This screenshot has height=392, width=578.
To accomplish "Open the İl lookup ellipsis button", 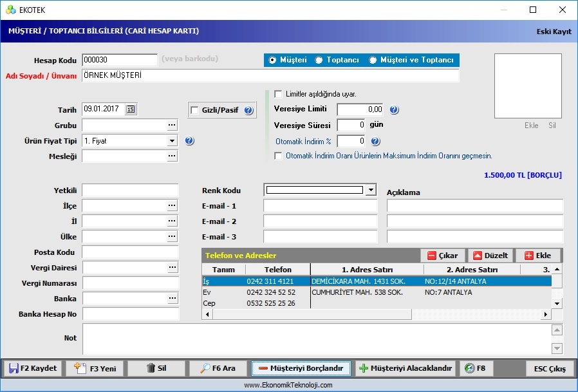I will [172, 221].
